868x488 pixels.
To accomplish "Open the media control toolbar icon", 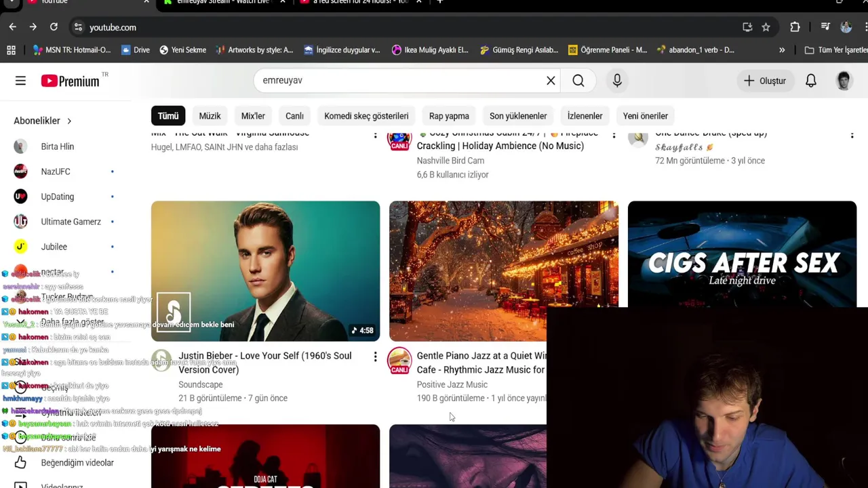I will (825, 27).
